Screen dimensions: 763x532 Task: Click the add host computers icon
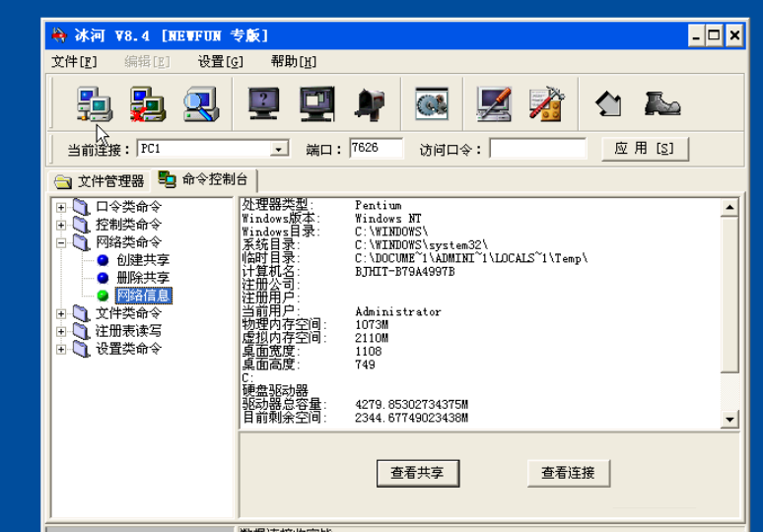[x=95, y=103]
